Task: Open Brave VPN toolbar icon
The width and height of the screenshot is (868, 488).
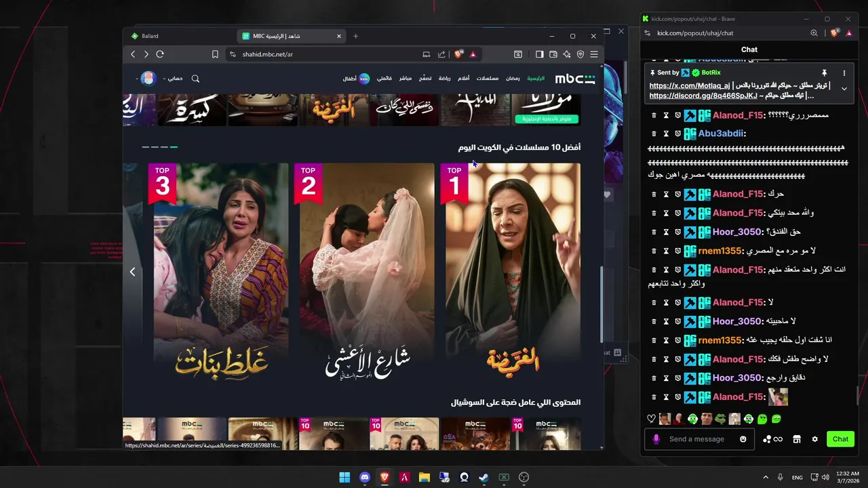Action: (x=580, y=54)
